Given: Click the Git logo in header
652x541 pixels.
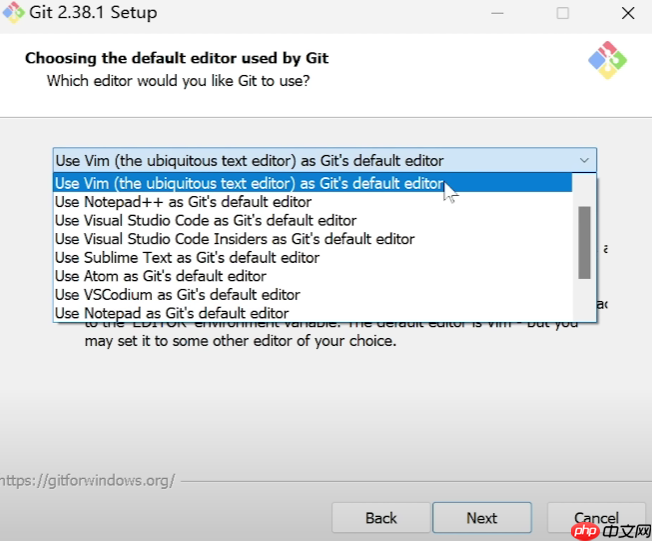Looking at the screenshot, I should pos(608,60).
